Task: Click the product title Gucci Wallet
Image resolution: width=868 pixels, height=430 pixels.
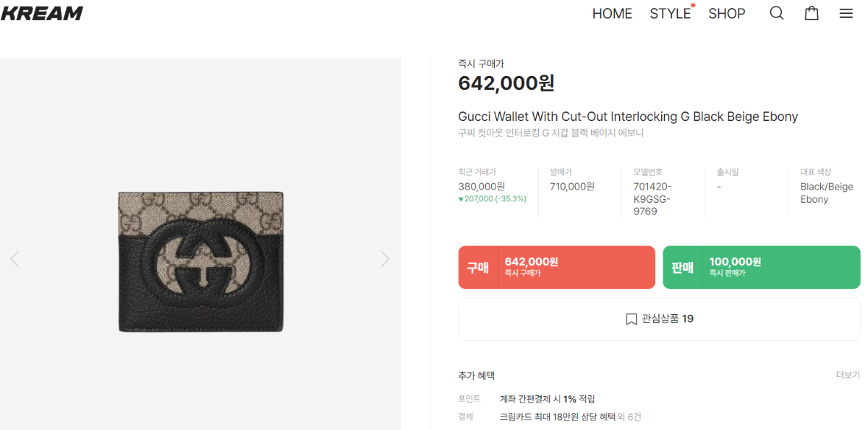Action: coord(628,117)
